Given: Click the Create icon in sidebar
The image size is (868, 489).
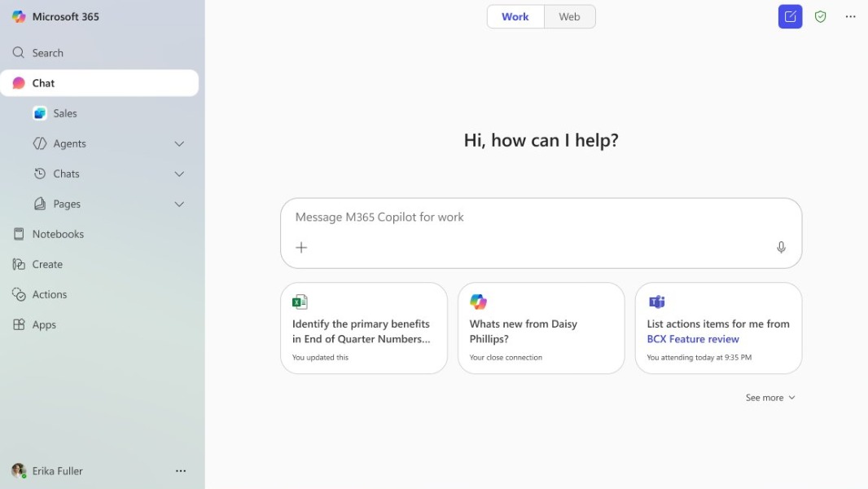Looking at the screenshot, I should point(18,264).
